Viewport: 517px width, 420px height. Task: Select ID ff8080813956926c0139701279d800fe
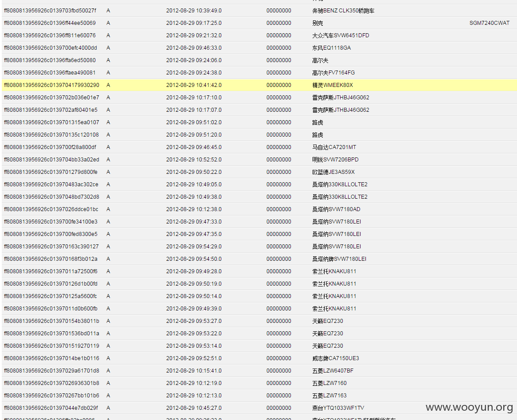[51, 172]
